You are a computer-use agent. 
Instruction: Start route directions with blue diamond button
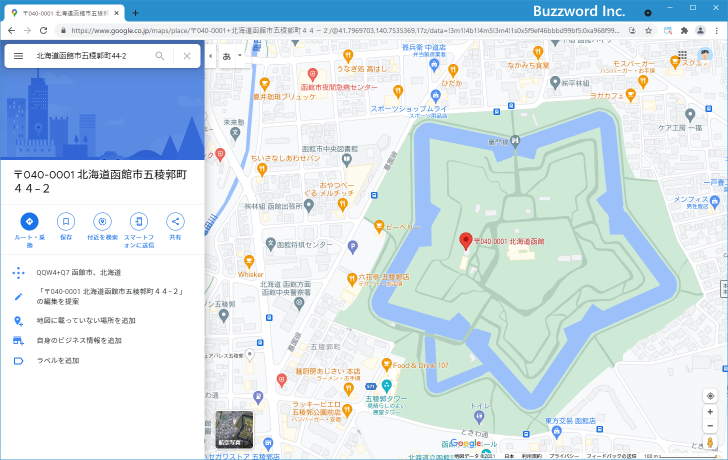click(x=29, y=221)
